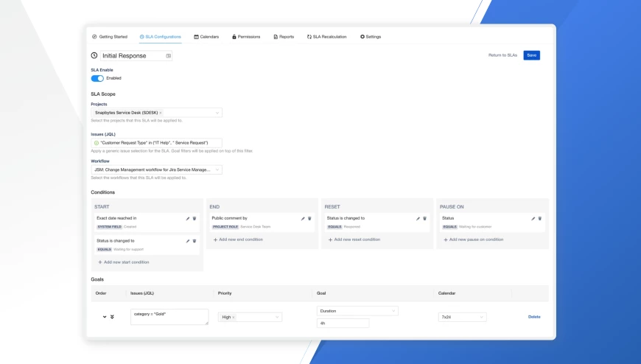Image resolution: width=641 pixels, height=364 pixels.
Task: Edit START Status is changed to condition
Action: (x=188, y=241)
